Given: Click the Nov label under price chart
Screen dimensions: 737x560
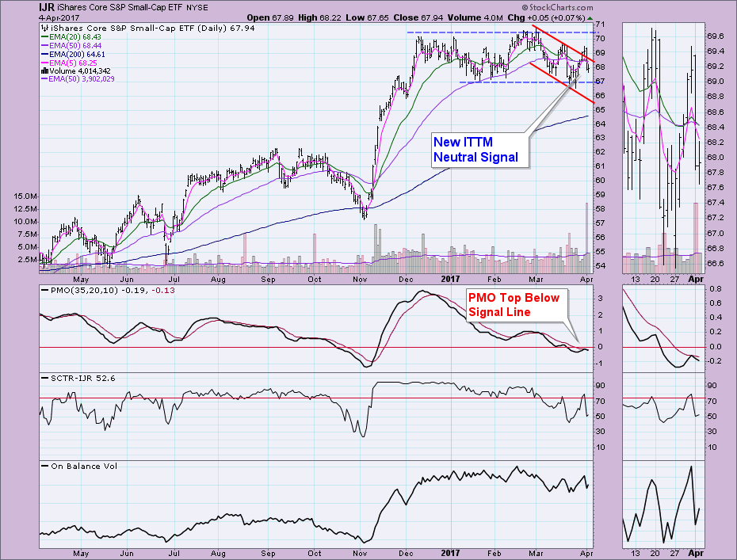Looking at the screenshot, I should click(x=360, y=279).
